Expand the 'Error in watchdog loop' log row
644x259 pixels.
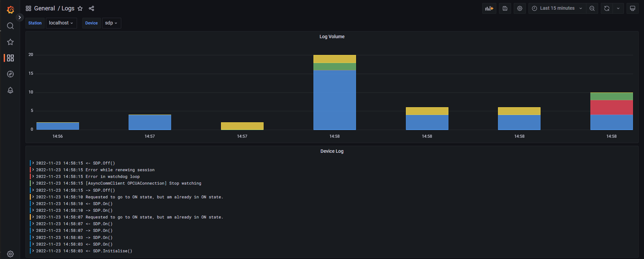(33, 177)
